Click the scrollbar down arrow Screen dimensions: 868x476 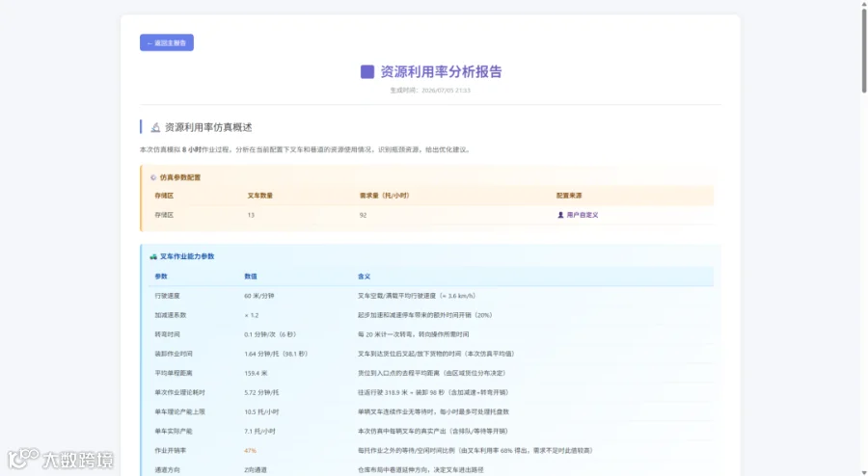(x=863, y=471)
